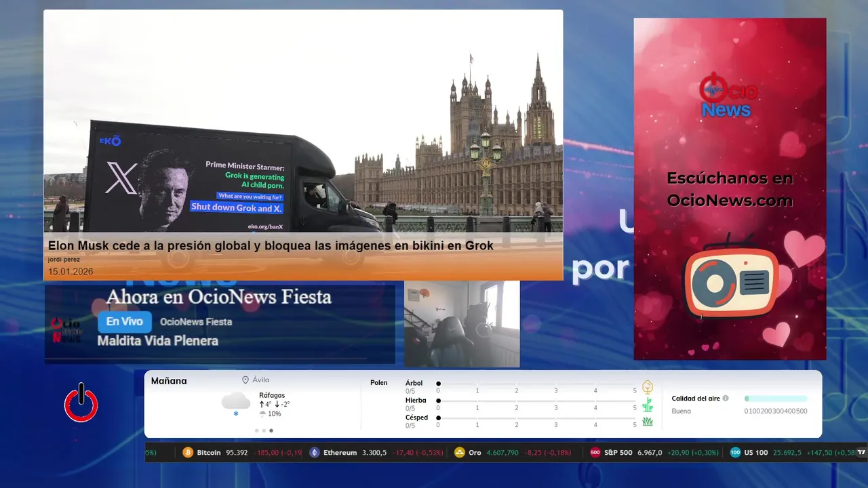The image size is (868, 488).
Task: Click the Ávila location pin icon
Action: click(x=245, y=380)
